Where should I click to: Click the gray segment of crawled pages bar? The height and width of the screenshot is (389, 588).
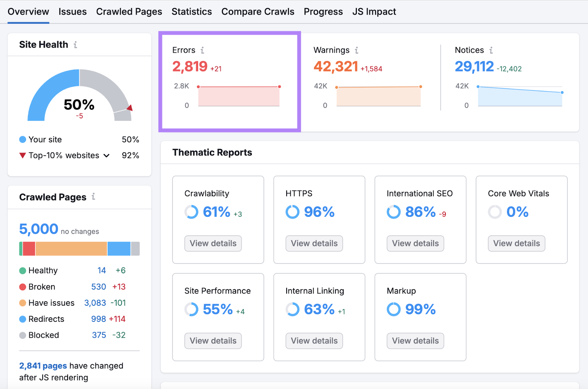(135, 249)
